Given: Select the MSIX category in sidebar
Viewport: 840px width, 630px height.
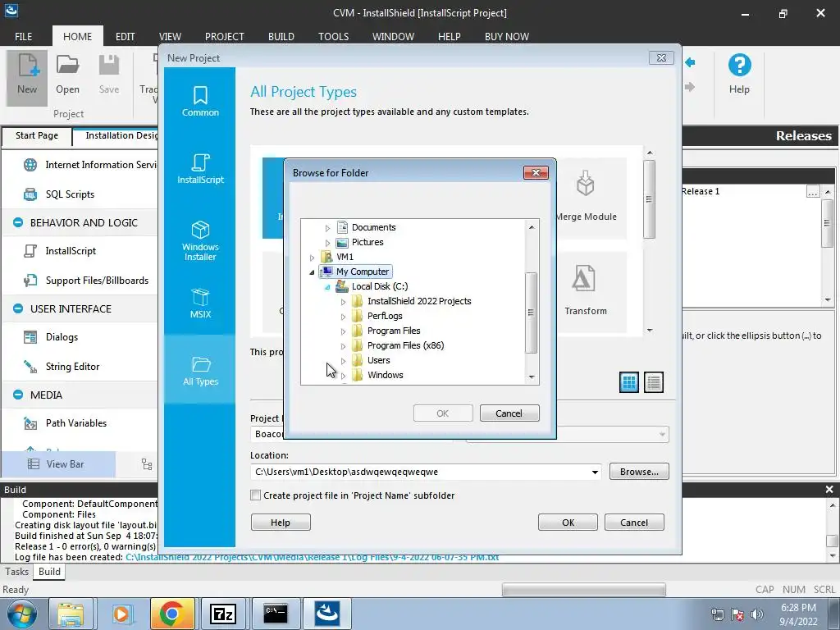Looking at the screenshot, I should tap(200, 303).
